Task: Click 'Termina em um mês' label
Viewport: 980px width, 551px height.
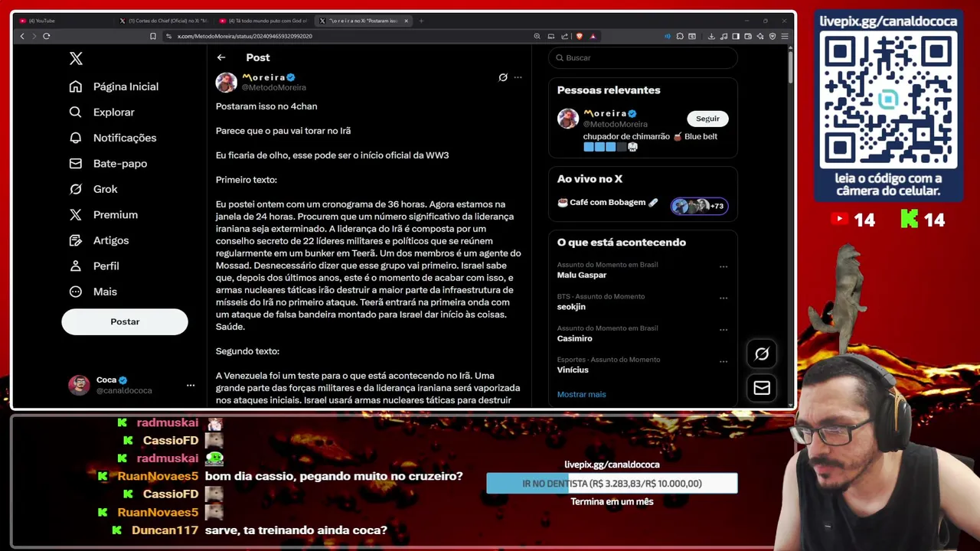Action: pos(612,501)
